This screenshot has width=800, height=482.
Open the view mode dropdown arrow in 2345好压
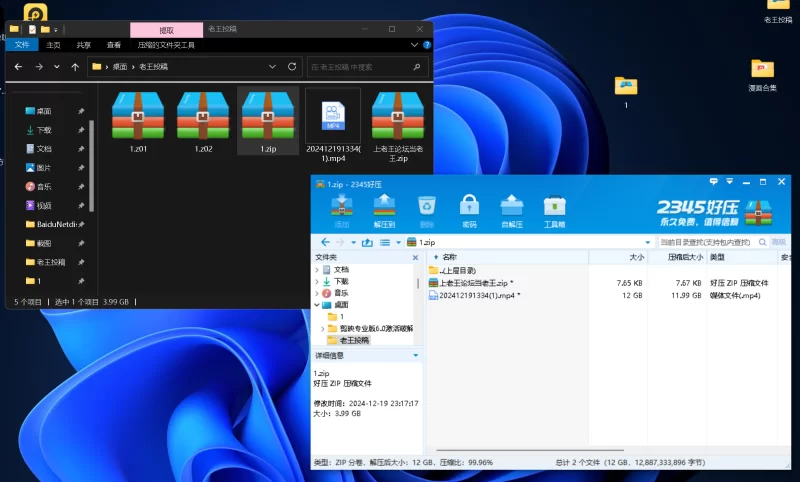pyautogui.click(x=398, y=243)
